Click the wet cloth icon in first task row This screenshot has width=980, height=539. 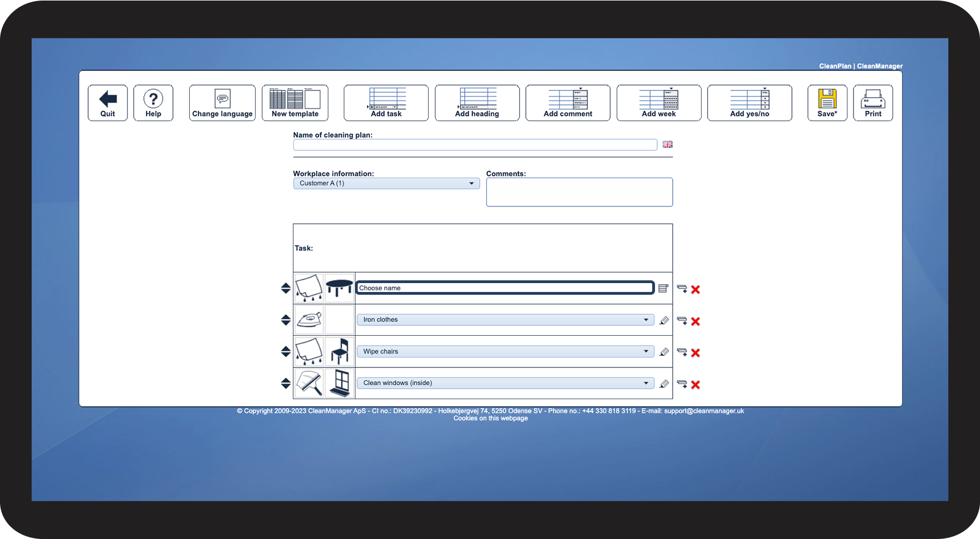click(309, 288)
